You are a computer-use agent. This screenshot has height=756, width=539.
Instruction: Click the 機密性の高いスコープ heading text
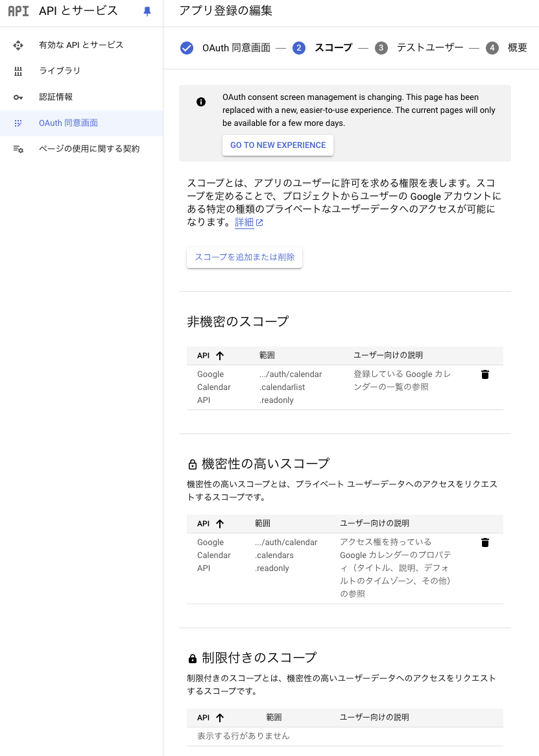266,464
